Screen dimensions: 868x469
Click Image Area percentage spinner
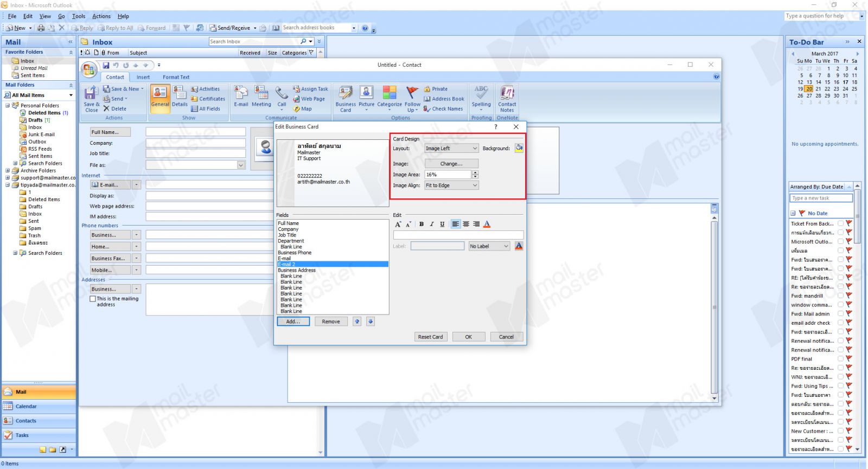(476, 175)
